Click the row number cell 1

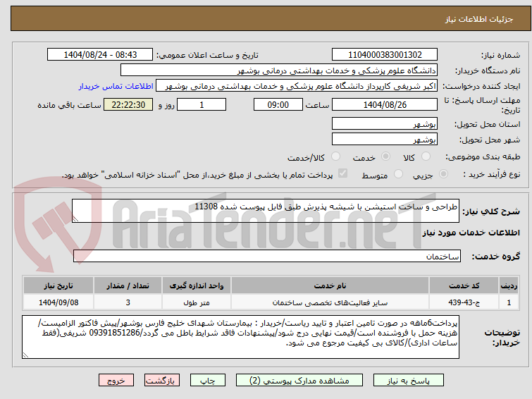pos(509,302)
